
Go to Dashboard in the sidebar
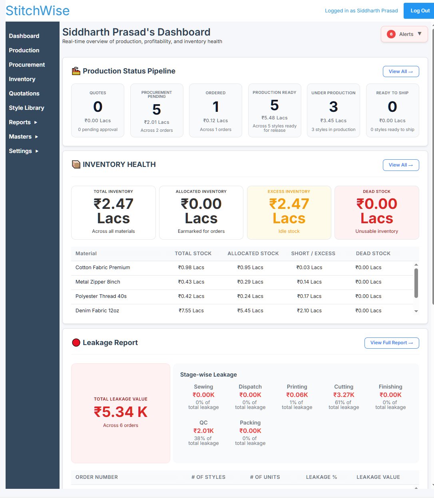point(24,36)
